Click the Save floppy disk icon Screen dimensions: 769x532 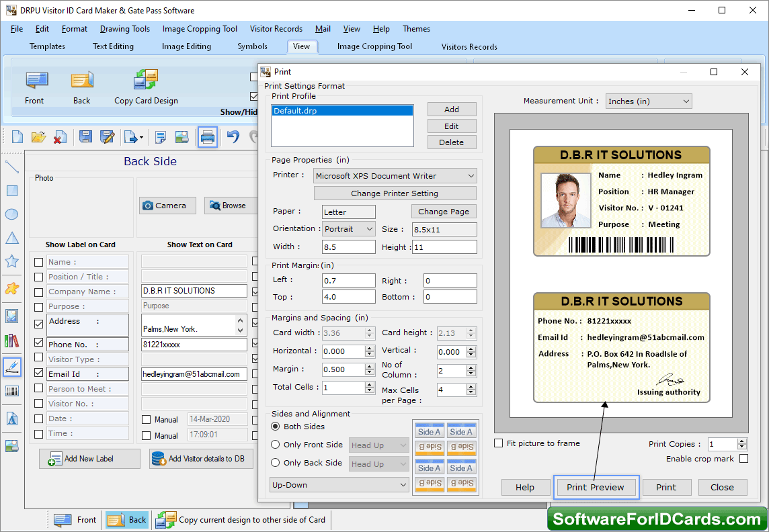[86, 137]
